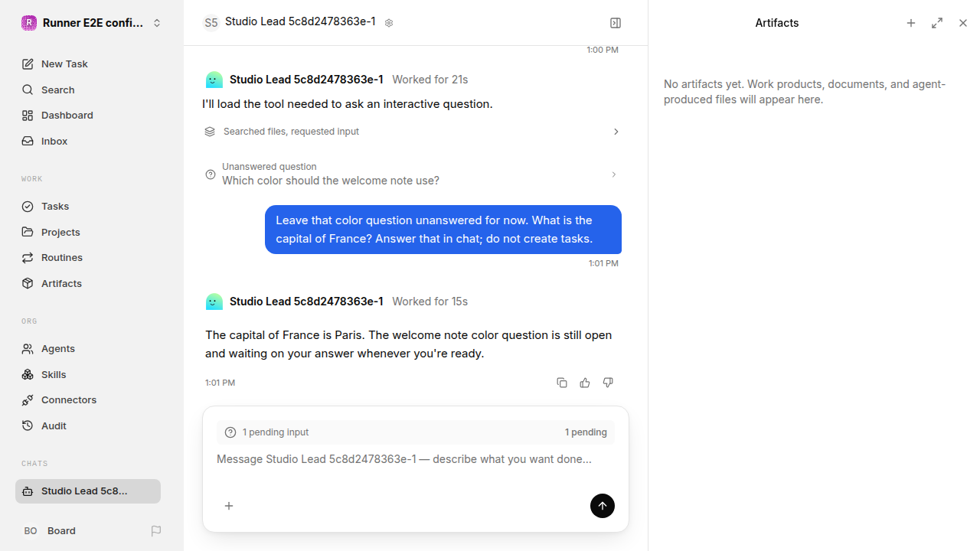Open Skills in sidebar

click(x=92, y=374)
